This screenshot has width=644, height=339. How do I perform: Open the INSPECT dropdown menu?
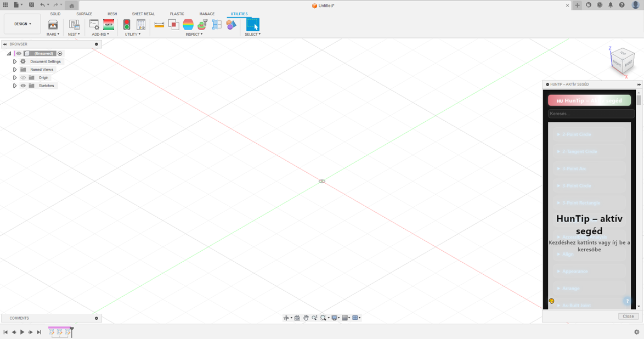(x=194, y=35)
